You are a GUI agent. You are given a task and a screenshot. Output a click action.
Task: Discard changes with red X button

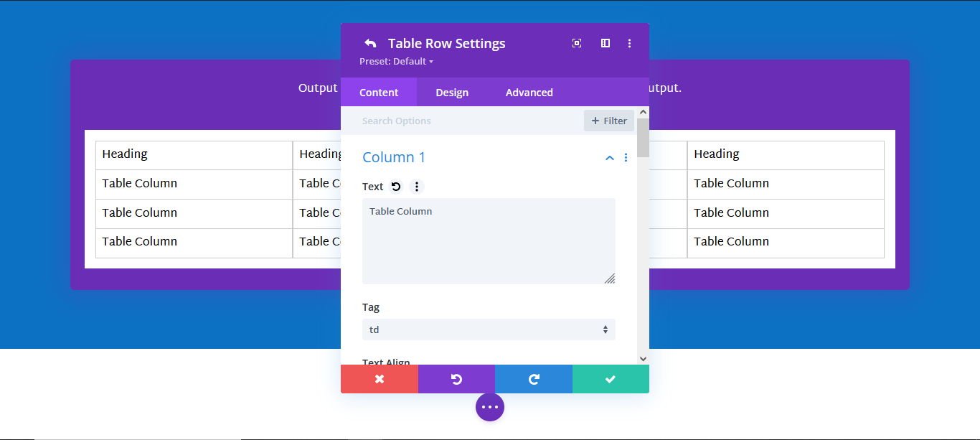click(x=380, y=379)
